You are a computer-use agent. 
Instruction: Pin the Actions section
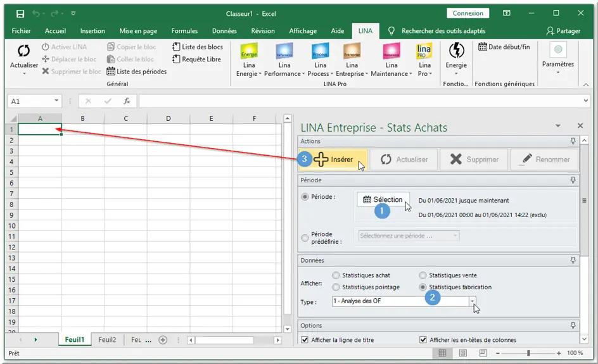(573, 141)
